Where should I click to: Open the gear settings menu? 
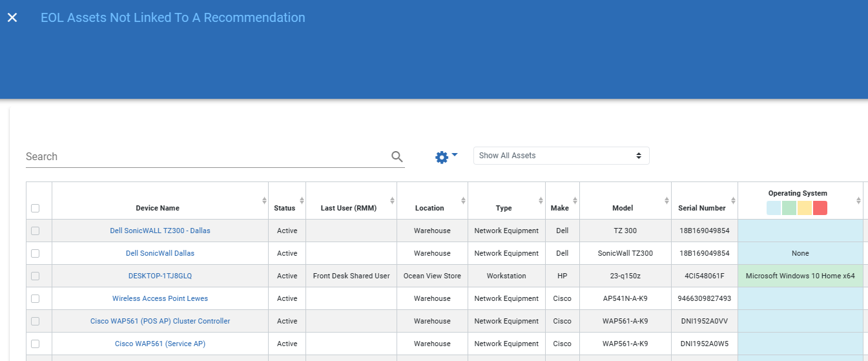[446, 156]
